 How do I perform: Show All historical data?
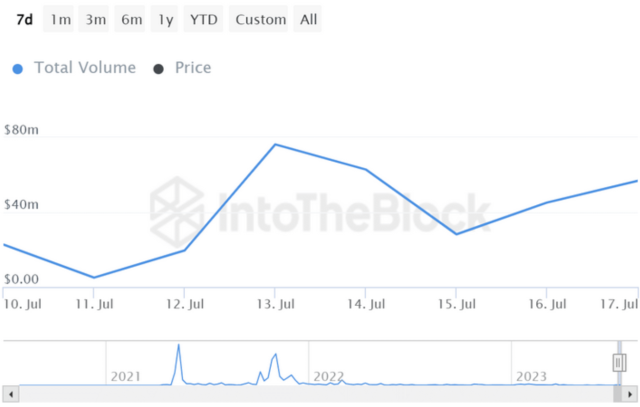[309, 19]
